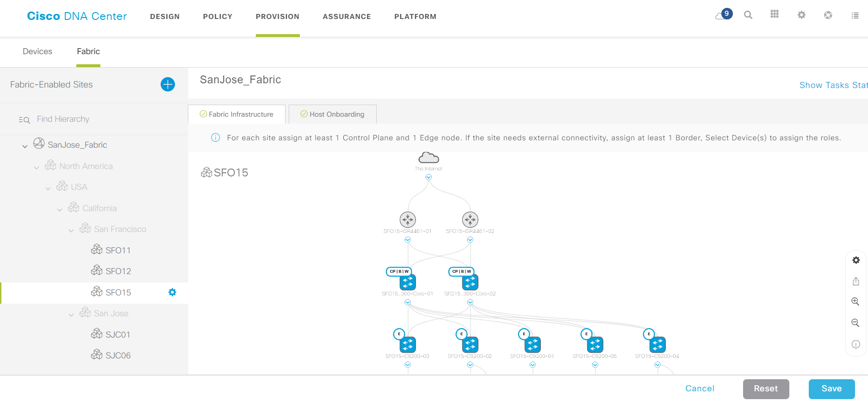Click the CP|B|W role badge on Core-01
Image resolution: width=868 pixels, height=401 pixels.
pyautogui.click(x=399, y=271)
